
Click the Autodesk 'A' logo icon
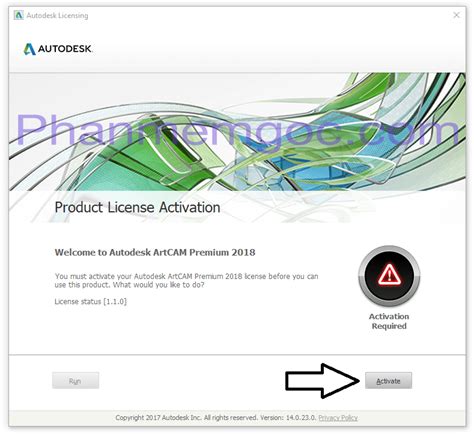(29, 49)
